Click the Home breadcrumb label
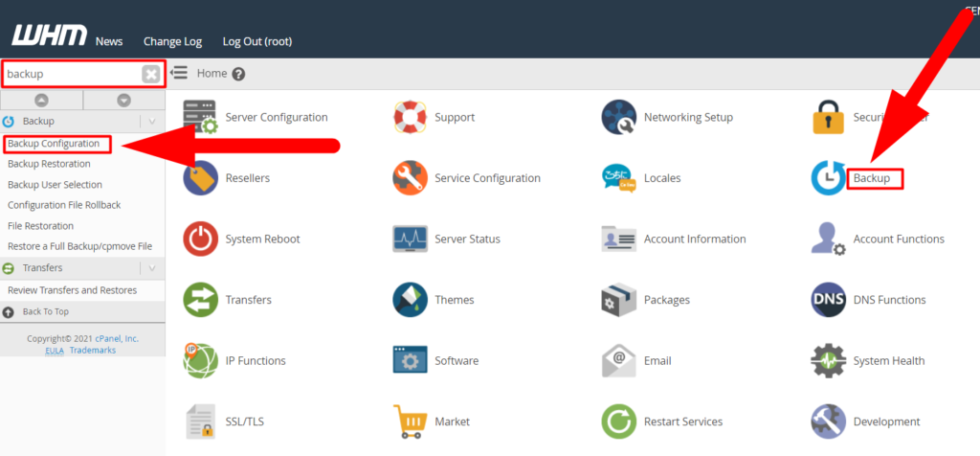Viewport: 980px width, 456px height. [212, 73]
